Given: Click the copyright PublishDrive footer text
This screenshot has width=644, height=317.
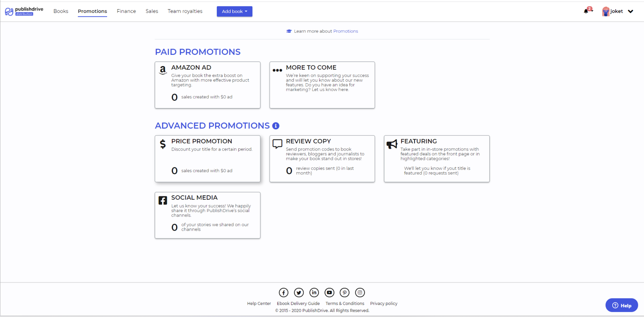Looking at the screenshot, I should point(322,311).
